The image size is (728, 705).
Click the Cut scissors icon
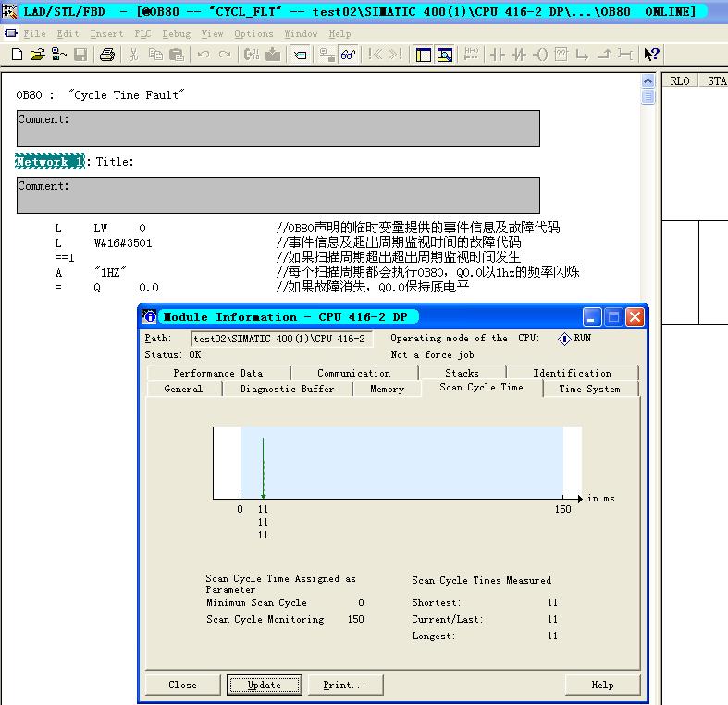[133, 55]
